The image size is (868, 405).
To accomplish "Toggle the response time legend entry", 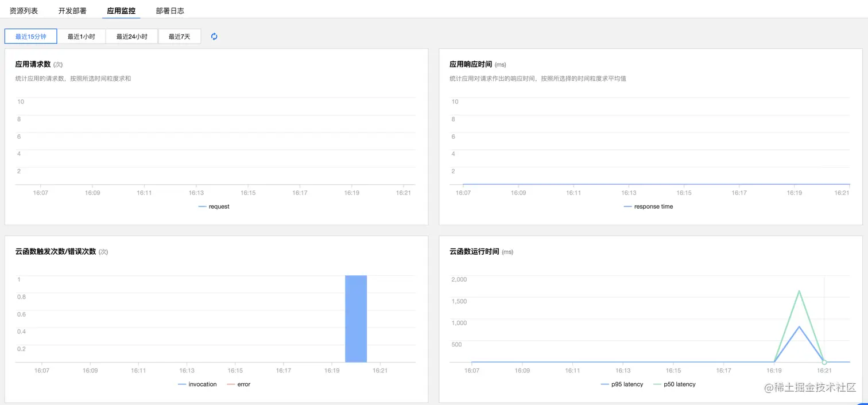I will pos(648,207).
